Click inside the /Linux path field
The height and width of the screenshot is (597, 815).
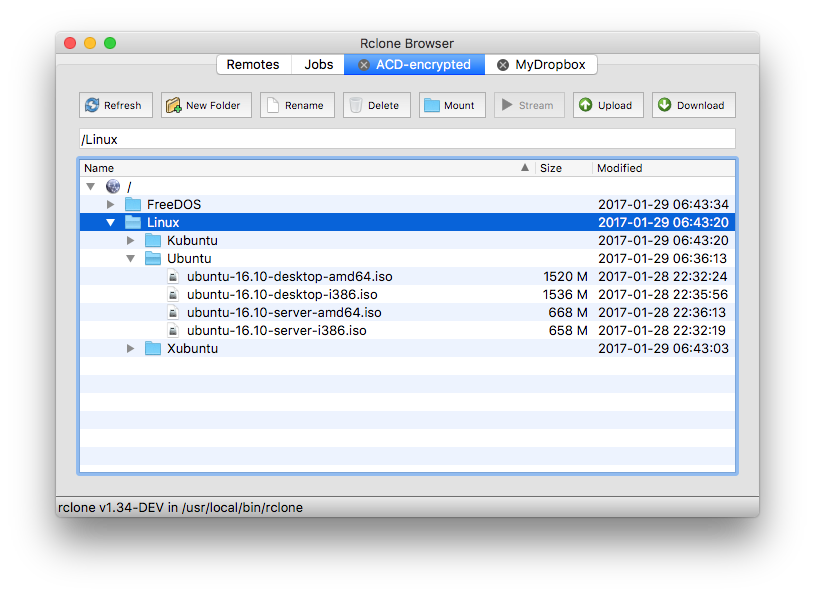point(300,138)
